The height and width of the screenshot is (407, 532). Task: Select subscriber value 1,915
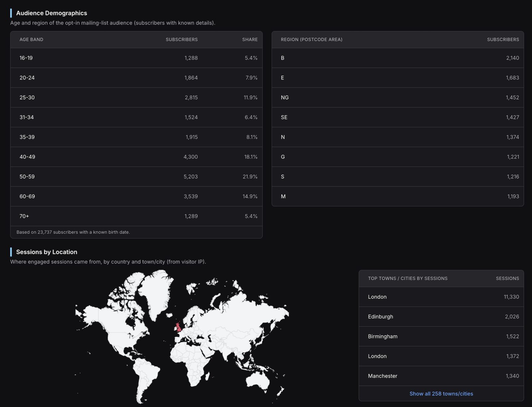click(192, 137)
